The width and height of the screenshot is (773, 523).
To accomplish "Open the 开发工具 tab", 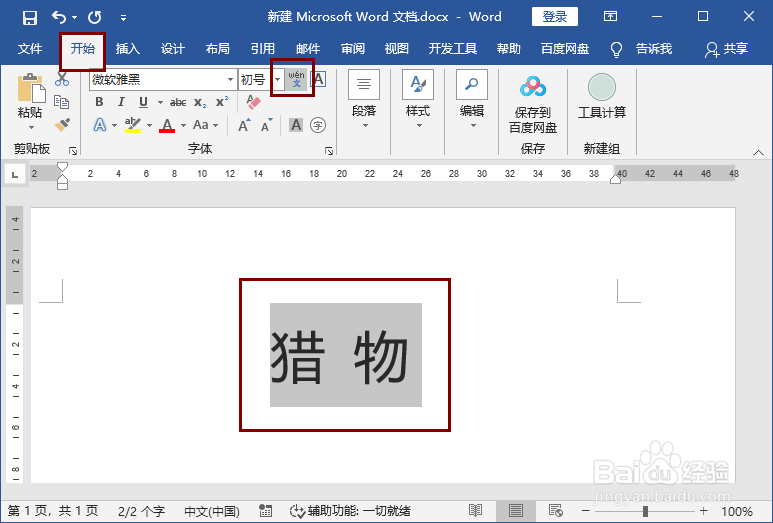I will [x=453, y=49].
